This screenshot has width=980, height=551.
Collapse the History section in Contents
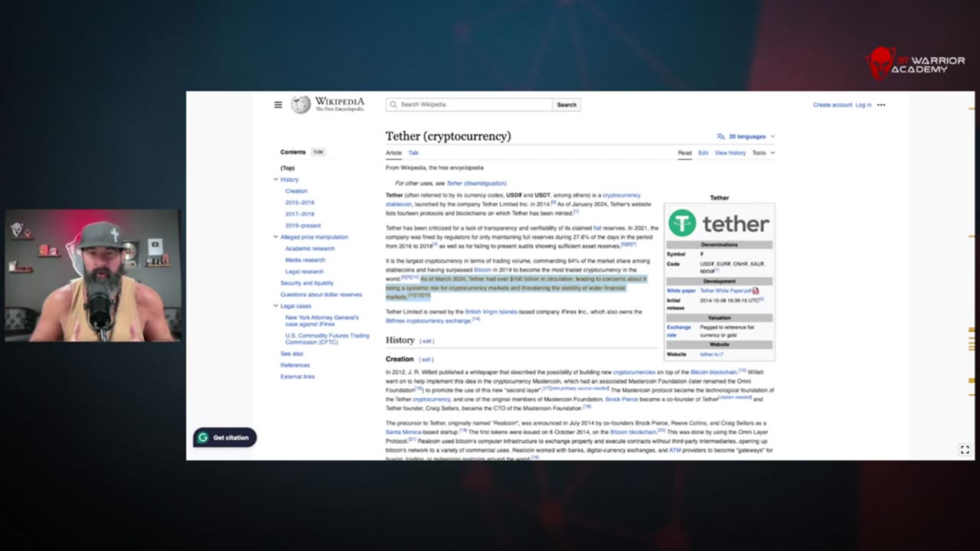tap(276, 179)
